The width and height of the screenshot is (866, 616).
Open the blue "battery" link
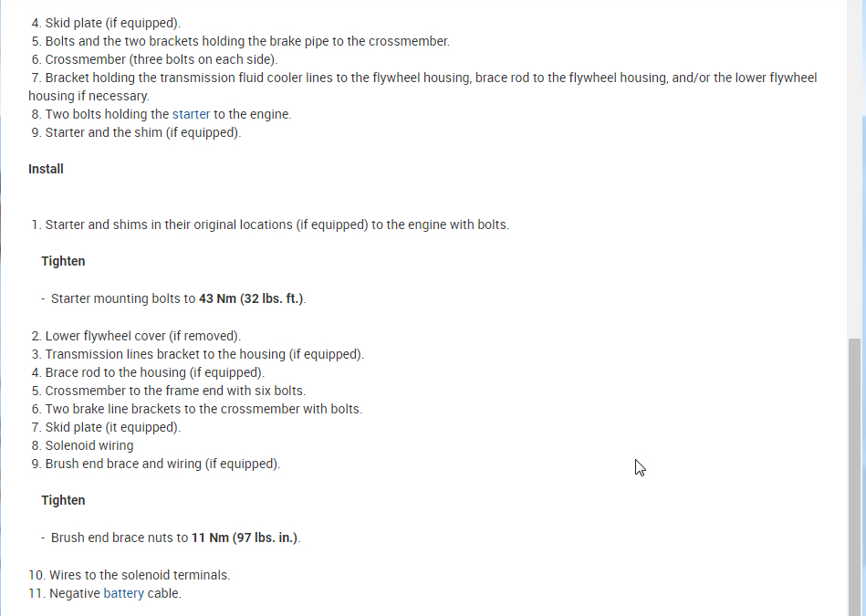(x=123, y=593)
